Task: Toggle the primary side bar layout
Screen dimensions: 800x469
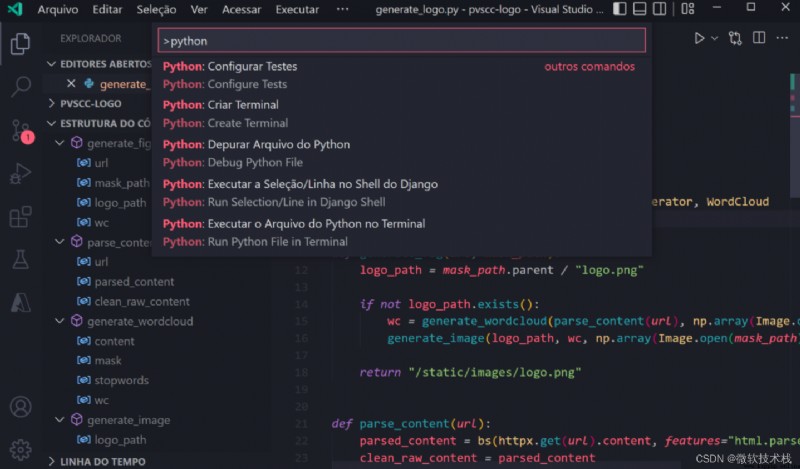Action: 619,9
